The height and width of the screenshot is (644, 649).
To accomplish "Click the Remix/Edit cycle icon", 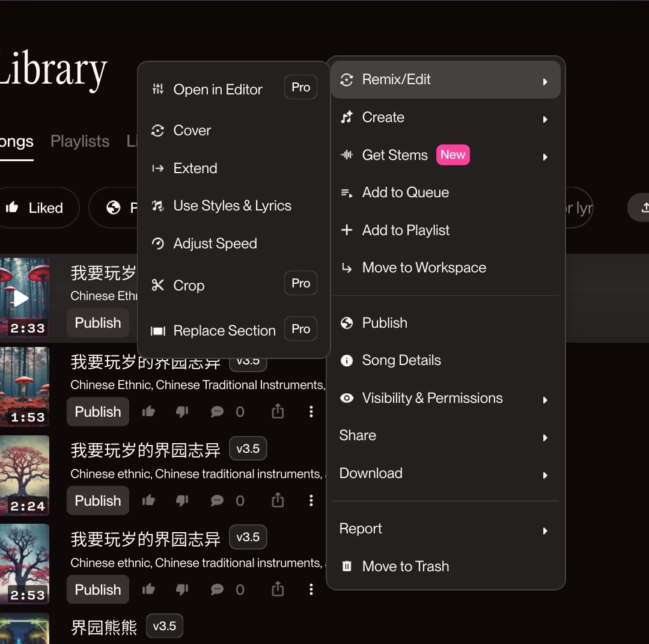I will (x=347, y=79).
